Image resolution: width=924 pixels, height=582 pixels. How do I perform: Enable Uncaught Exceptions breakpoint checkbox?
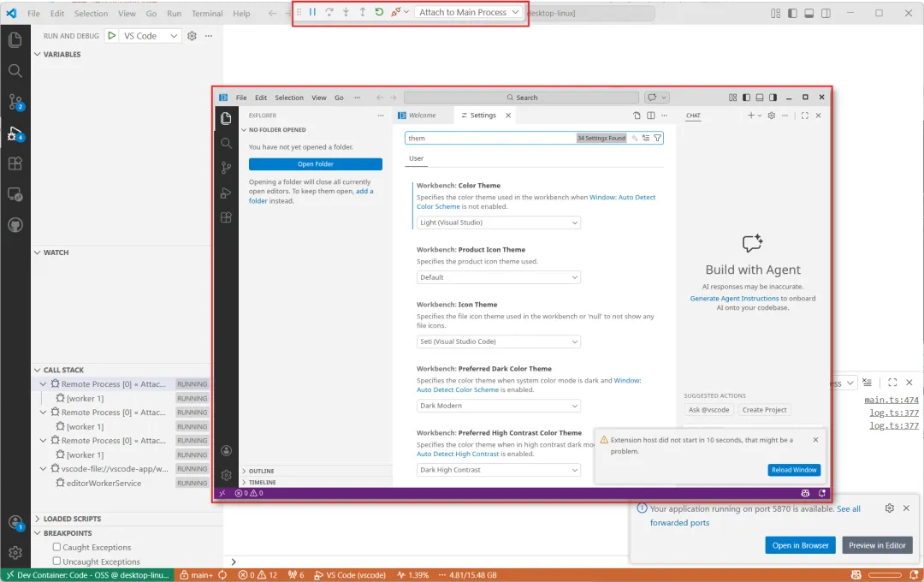(x=56, y=561)
